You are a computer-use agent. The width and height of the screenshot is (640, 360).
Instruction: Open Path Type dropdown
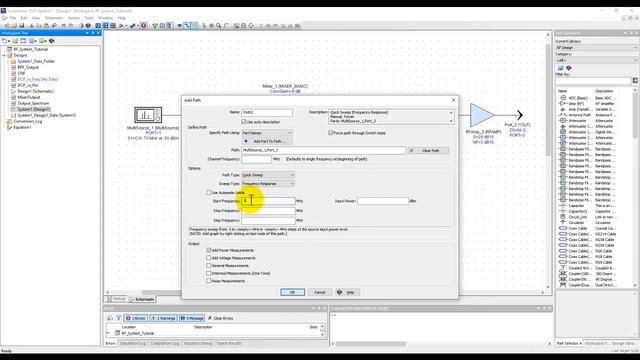point(268,175)
